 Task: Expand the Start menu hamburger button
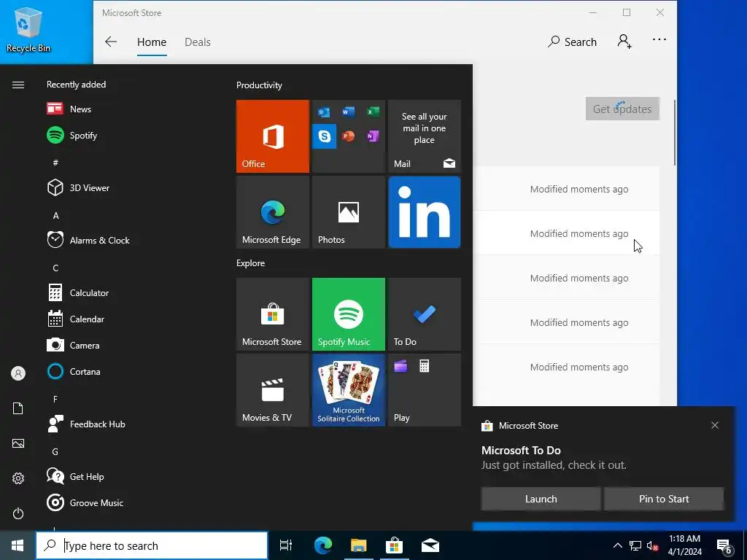[18, 85]
